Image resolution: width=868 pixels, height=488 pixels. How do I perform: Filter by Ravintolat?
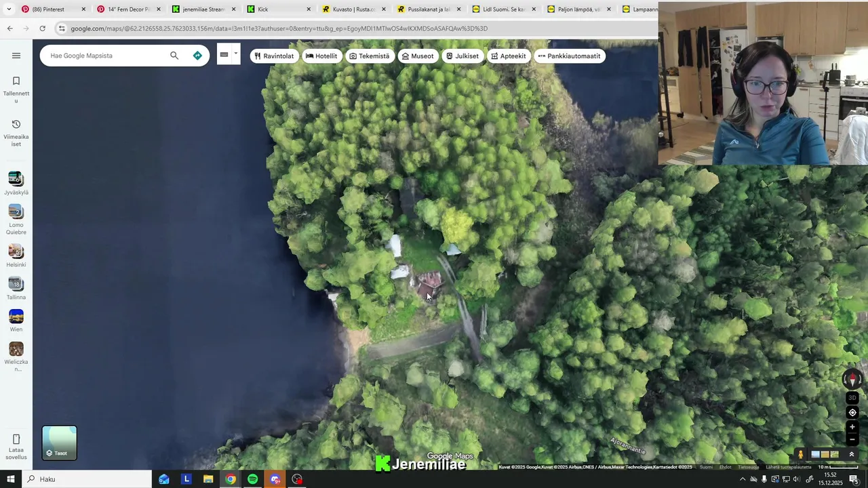(x=275, y=56)
